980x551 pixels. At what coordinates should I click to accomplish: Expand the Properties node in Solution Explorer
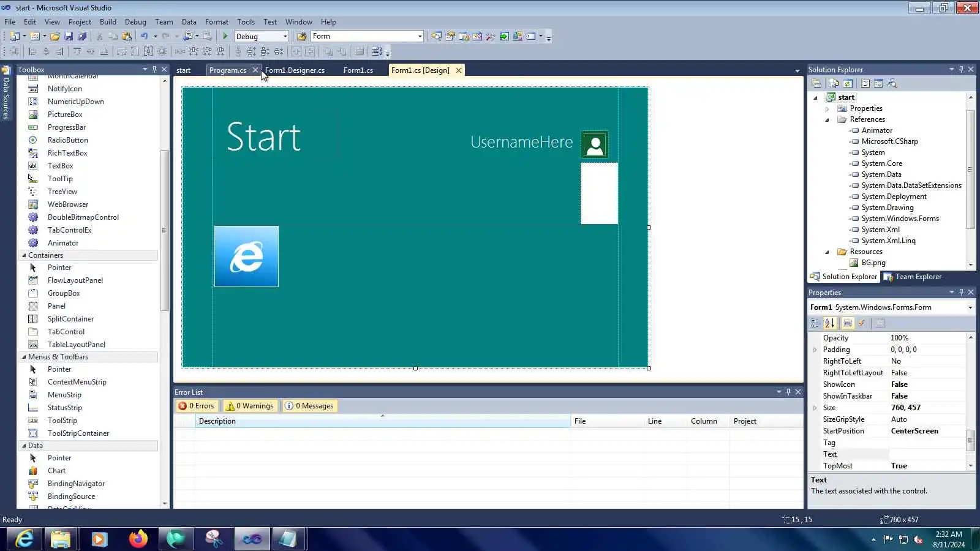pyautogui.click(x=827, y=109)
